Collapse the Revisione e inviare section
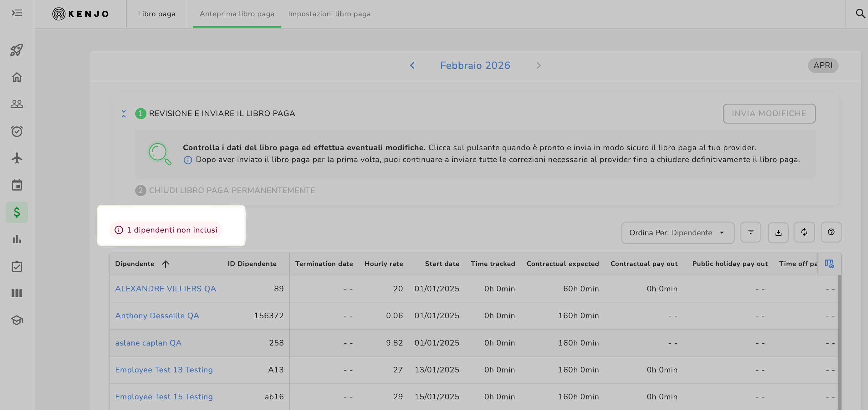This screenshot has height=410, width=868. click(124, 114)
